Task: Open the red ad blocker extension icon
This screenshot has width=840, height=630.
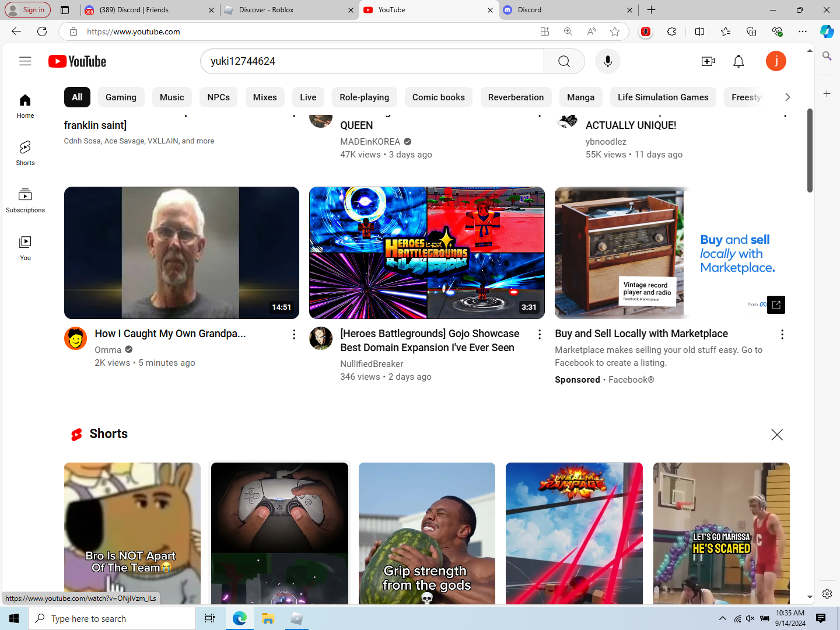Action: tap(645, 32)
